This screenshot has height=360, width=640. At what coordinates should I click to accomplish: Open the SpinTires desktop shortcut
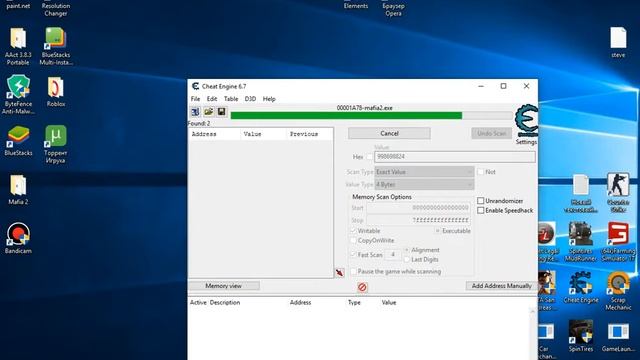(580, 336)
